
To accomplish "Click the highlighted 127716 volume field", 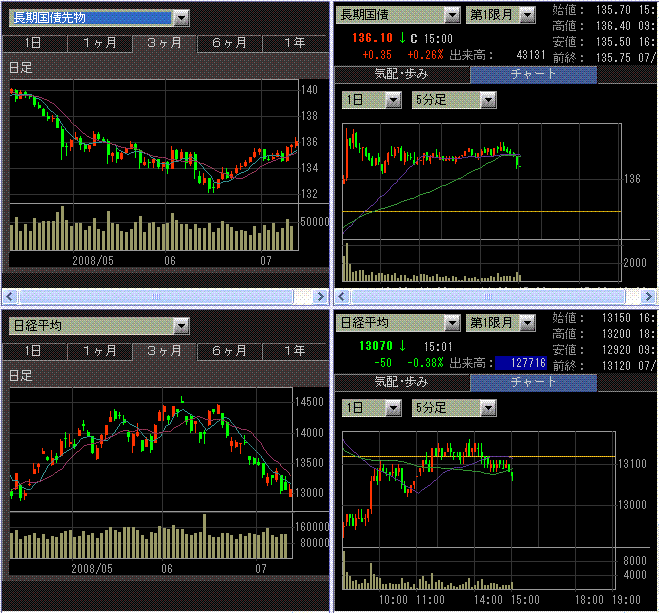I will coord(521,363).
